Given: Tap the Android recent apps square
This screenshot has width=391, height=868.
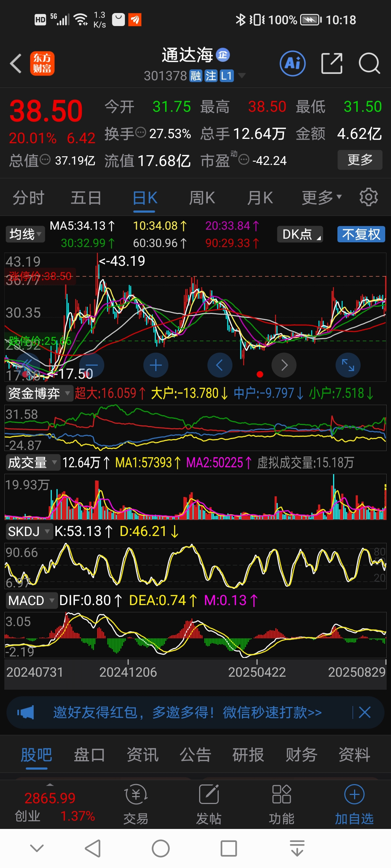Looking at the screenshot, I should coord(229,848).
